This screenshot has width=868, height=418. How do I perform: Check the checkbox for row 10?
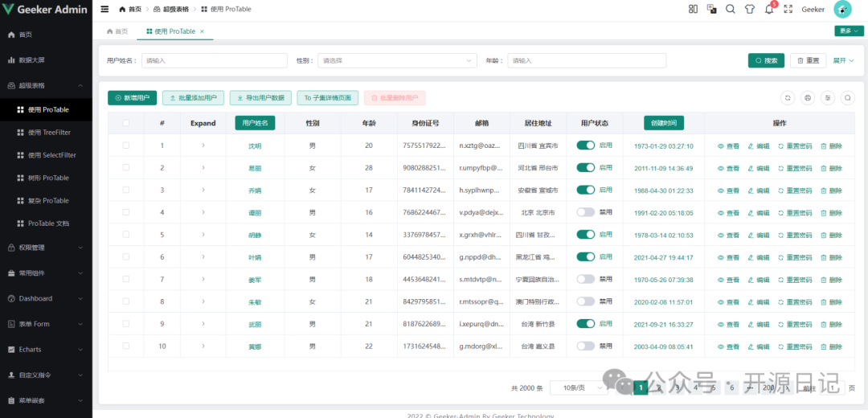pyautogui.click(x=125, y=346)
